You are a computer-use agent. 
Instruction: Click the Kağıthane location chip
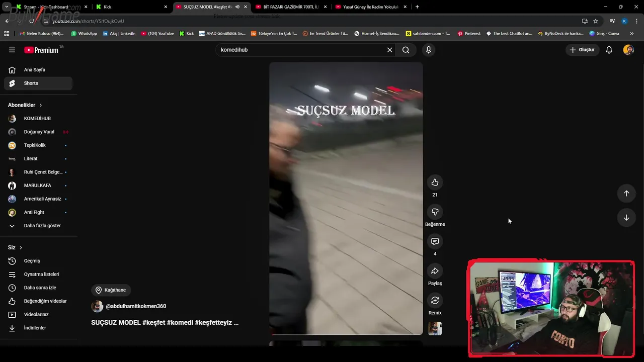coord(111,290)
